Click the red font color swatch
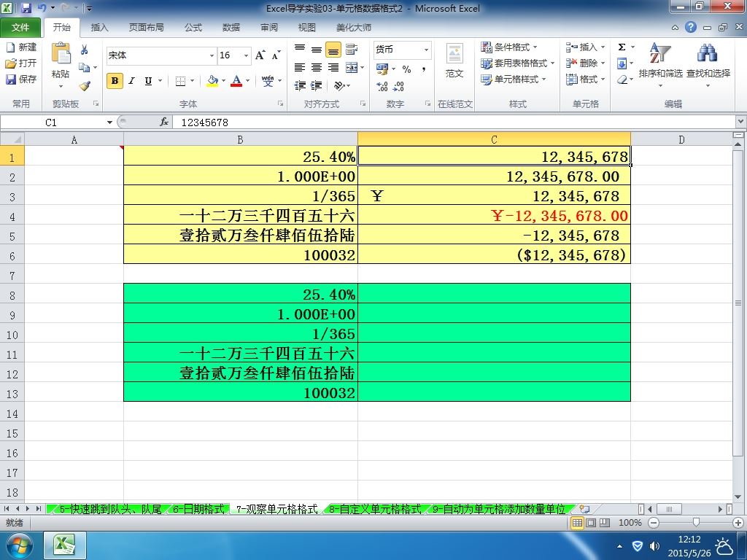The height and width of the screenshot is (560, 747). tap(236, 81)
